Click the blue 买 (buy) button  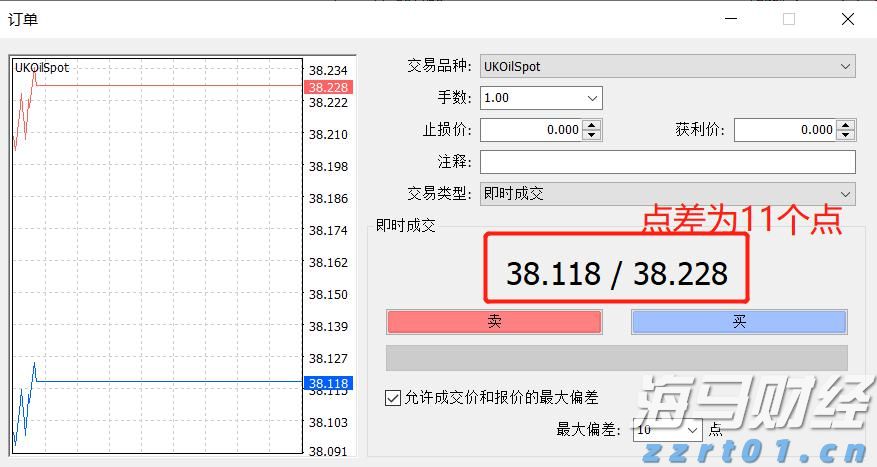[738, 322]
